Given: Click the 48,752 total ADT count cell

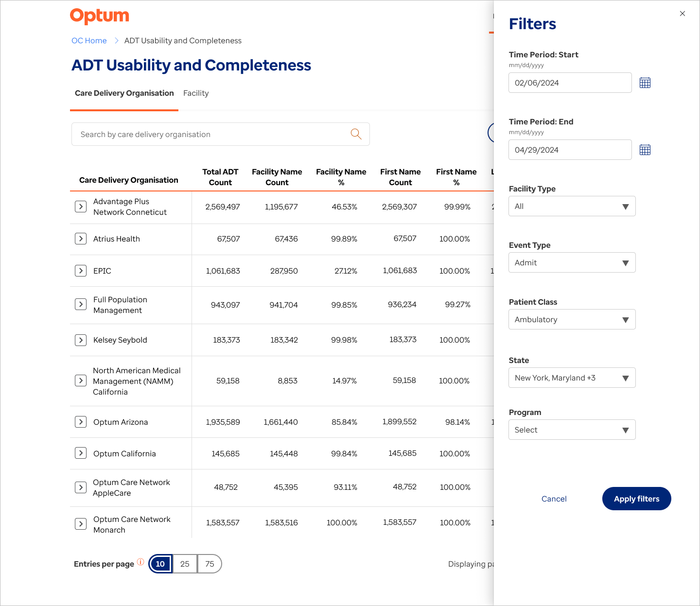Looking at the screenshot, I should (x=226, y=487).
